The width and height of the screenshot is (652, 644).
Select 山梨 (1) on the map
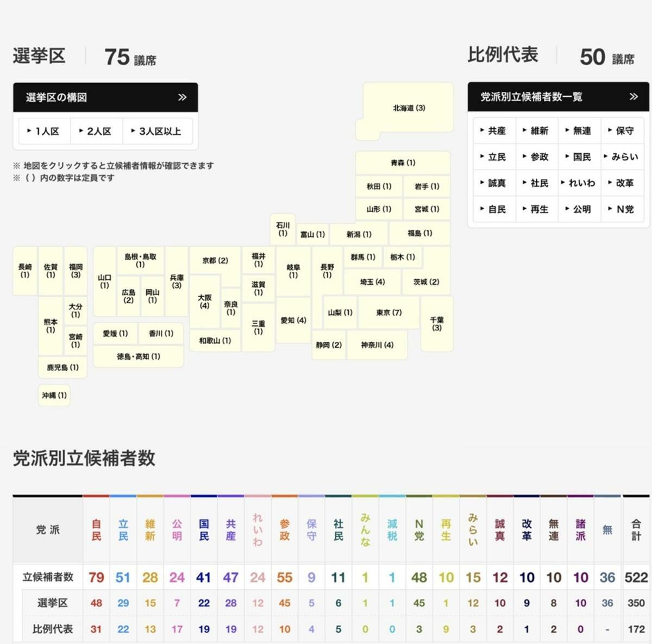click(340, 312)
